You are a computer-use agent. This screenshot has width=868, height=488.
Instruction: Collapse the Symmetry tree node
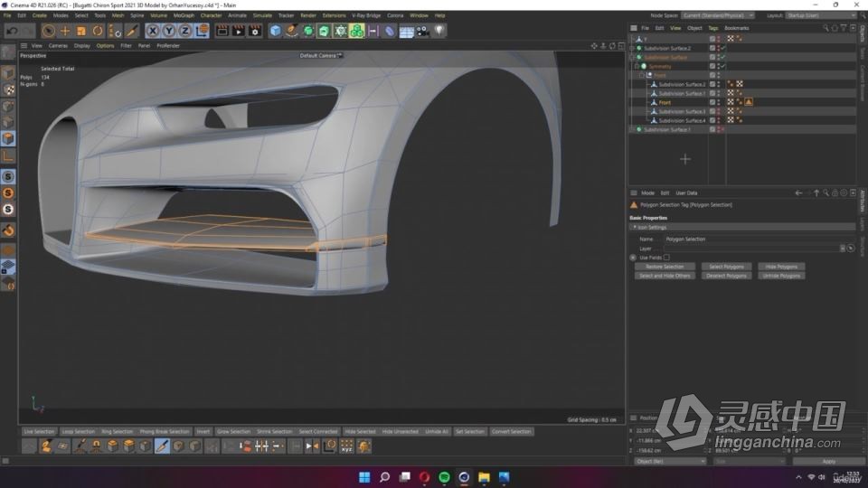click(x=637, y=66)
